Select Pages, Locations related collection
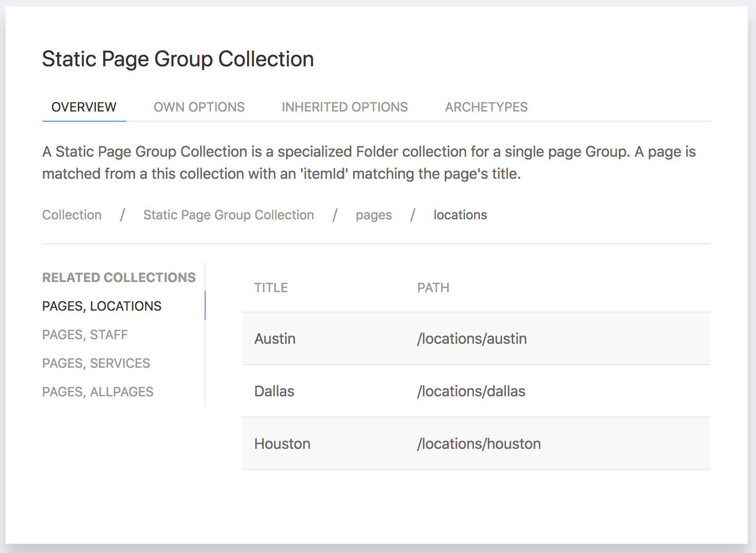The image size is (756, 553). click(102, 306)
